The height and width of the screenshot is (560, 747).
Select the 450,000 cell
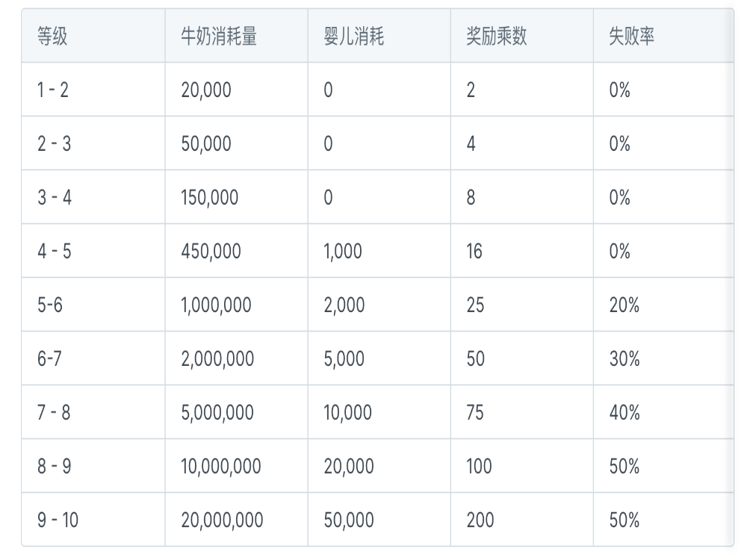[236, 251]
